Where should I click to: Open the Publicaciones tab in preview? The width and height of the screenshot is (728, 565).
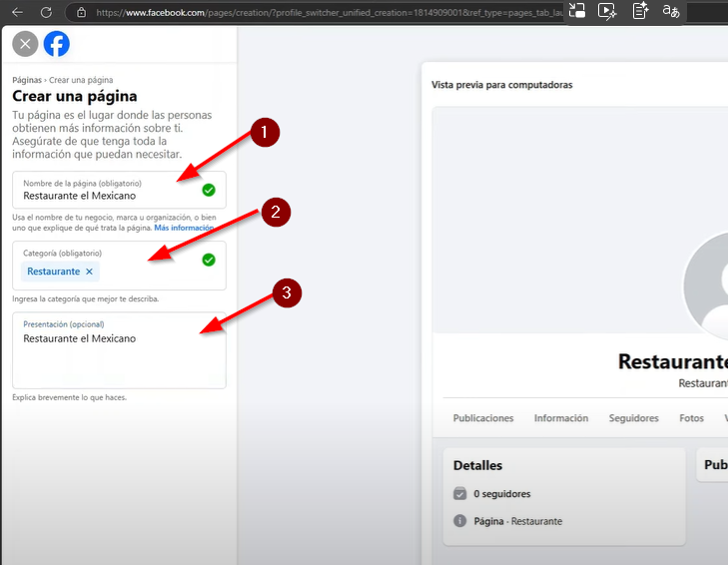483,418
